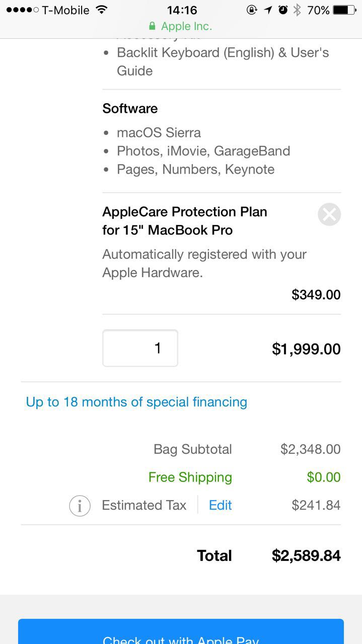Tap the $2,589.84 total amount

pos(306,555)
